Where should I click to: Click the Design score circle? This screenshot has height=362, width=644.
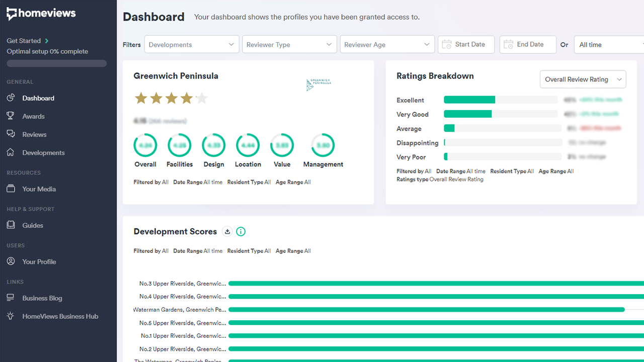coord(214,145)
